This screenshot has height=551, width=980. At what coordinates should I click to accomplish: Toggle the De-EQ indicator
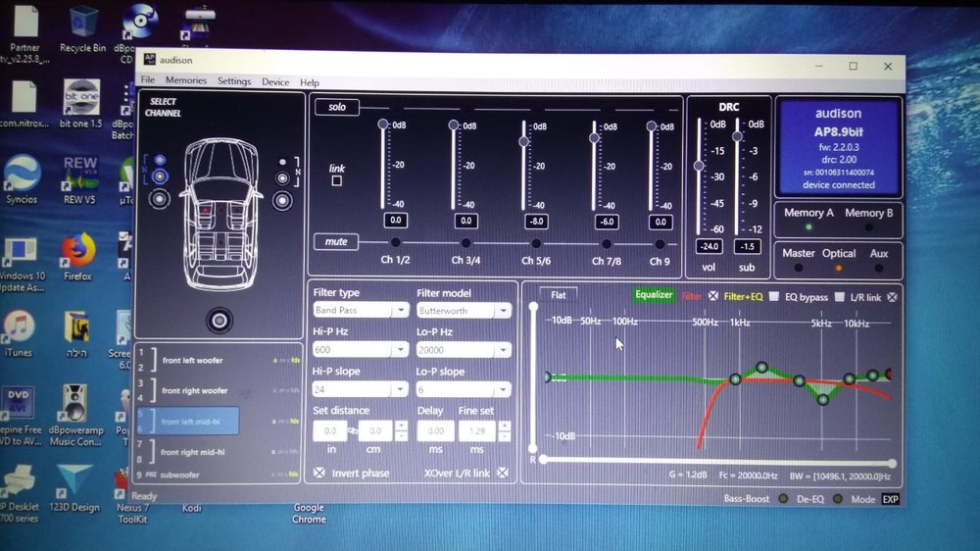838,499
